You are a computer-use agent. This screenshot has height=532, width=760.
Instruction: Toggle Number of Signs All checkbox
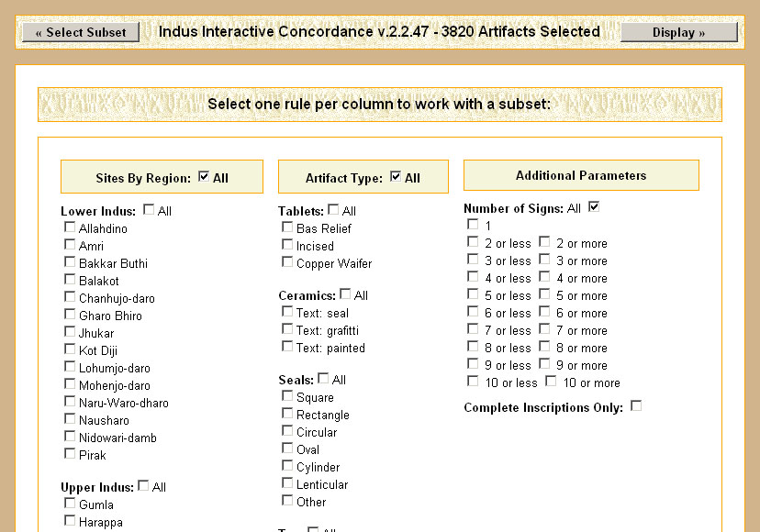pyautogui.click(x=594, y=207)
